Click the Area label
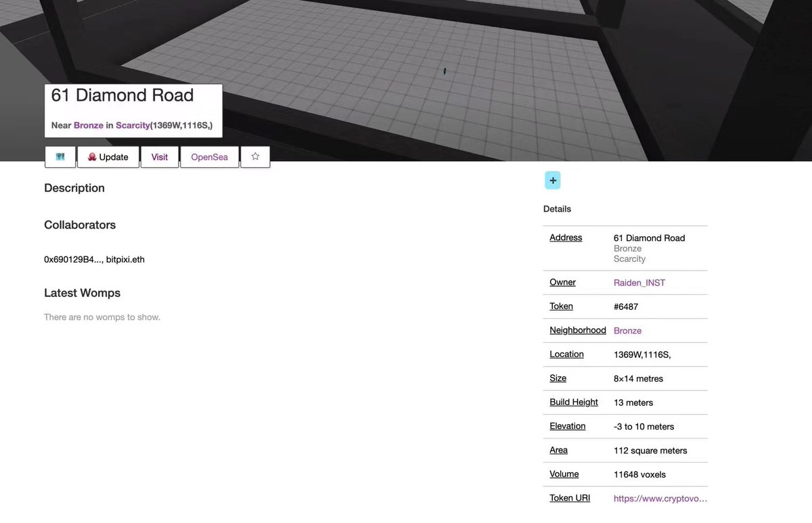This screenshot has width=812, height=523. pos(559,451)
